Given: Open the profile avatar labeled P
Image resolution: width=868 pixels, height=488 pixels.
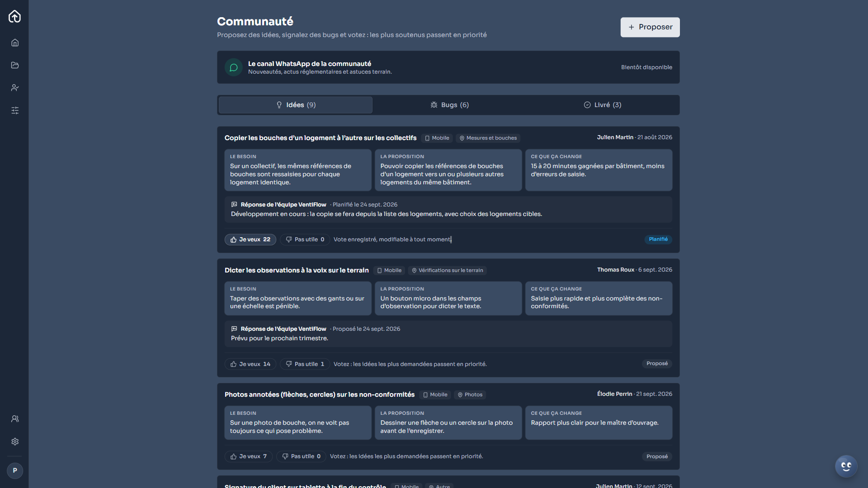Looking at the screenshot, I should [x=15, y=470].
